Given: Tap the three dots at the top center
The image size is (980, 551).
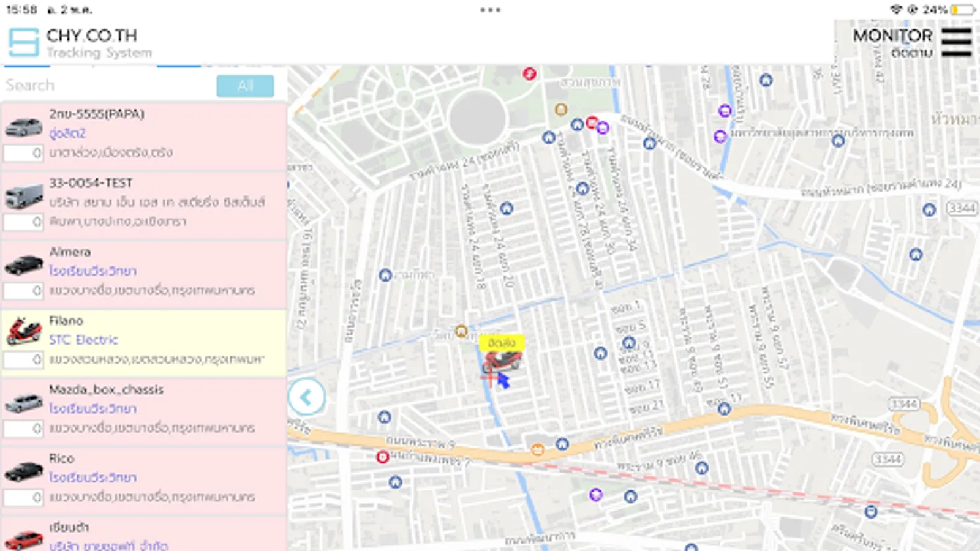Looking at the screenshot, I should [x=490, y=10].
